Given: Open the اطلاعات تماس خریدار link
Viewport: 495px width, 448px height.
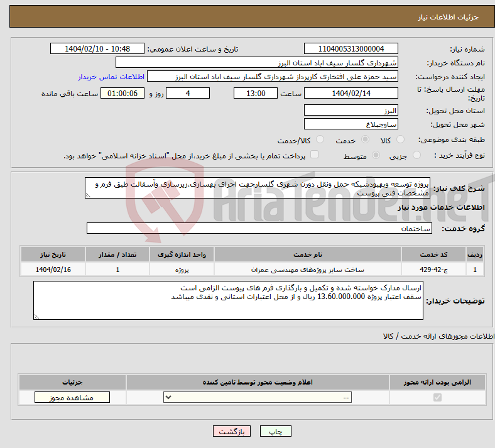Looking at the screenshot, I should (x=111, y=77).
